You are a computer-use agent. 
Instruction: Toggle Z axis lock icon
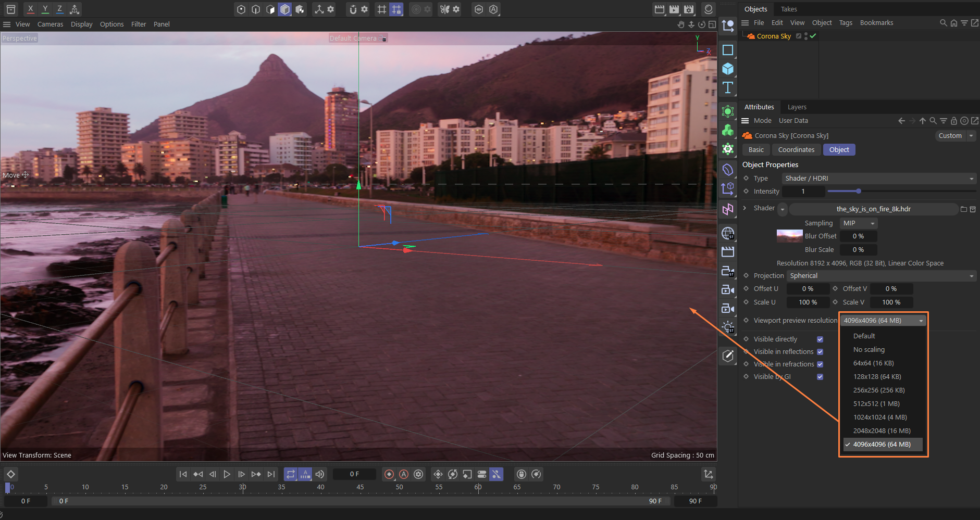pyautogui.click(x=60, y=9)
